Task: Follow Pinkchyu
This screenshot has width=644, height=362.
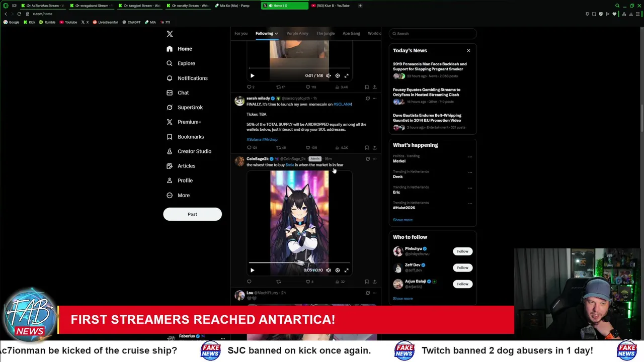Action: point(462,251)
